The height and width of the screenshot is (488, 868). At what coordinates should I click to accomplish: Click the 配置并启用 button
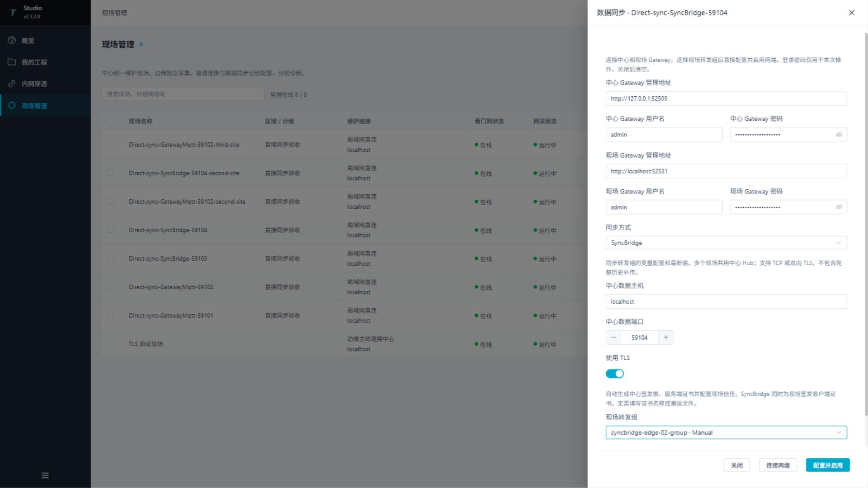(x=828, y=465)
